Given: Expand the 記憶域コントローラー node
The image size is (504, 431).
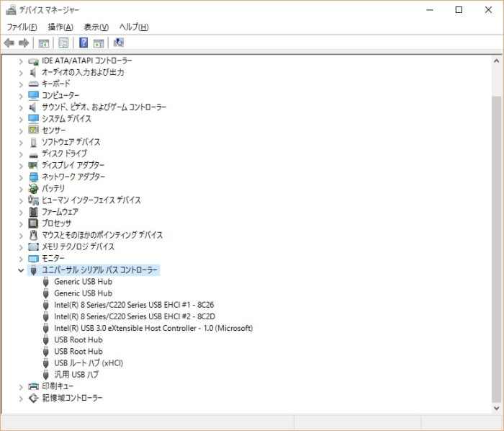Looking at the screenshot, I should pyautogui.click(x=21, y=398).
